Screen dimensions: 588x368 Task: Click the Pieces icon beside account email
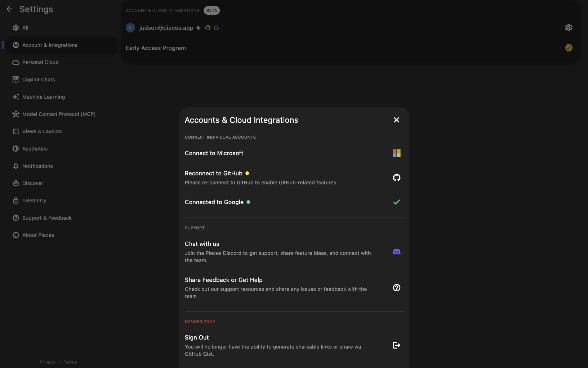coord(199,28)
